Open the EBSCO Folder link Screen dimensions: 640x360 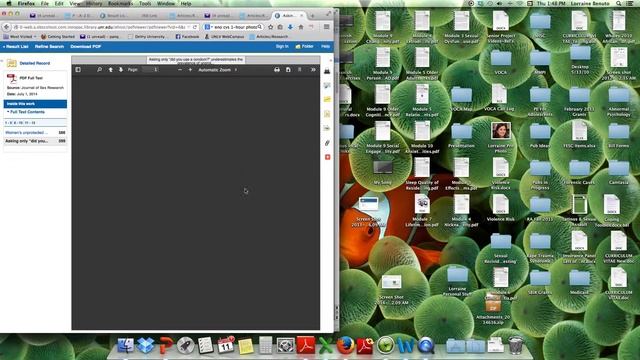(304, 47)
